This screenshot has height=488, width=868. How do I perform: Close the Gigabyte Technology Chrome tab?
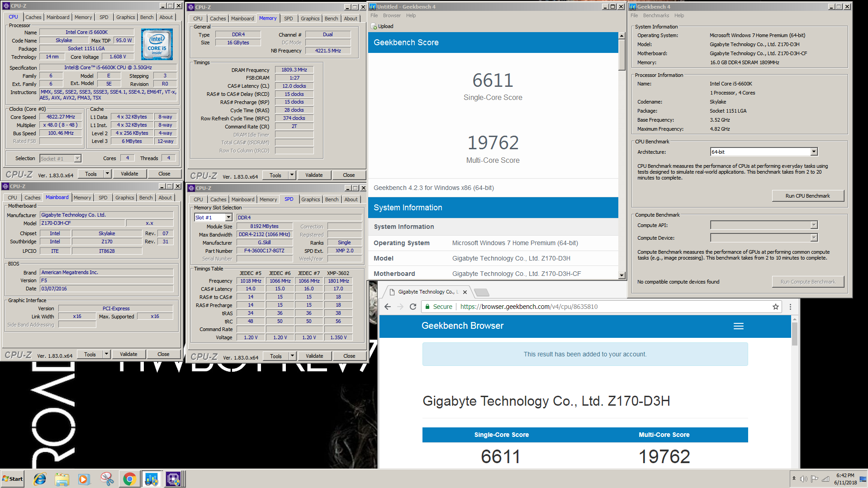pos(465,292)
